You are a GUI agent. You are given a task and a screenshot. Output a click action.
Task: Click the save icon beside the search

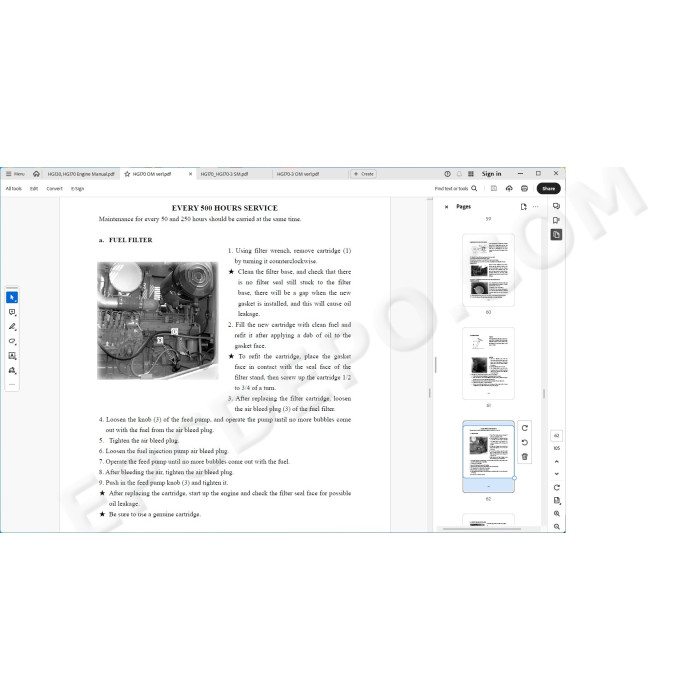tap(494, 188)
